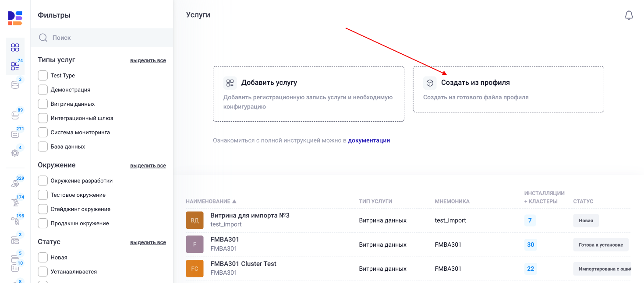
Task: Open the database sidebar icon with badge 3
Action: [15, 85]
